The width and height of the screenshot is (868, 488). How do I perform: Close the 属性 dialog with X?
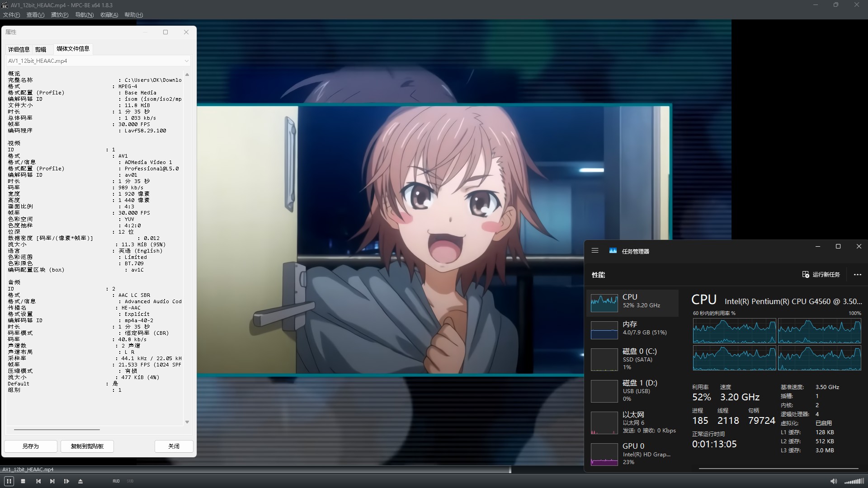coord(186,32)
